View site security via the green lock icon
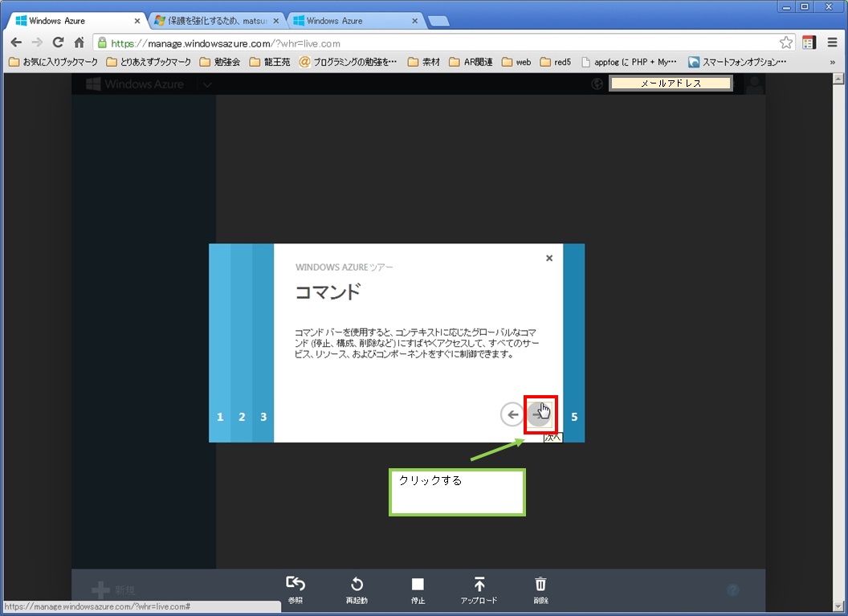848x616 pixels. [102, 43]
